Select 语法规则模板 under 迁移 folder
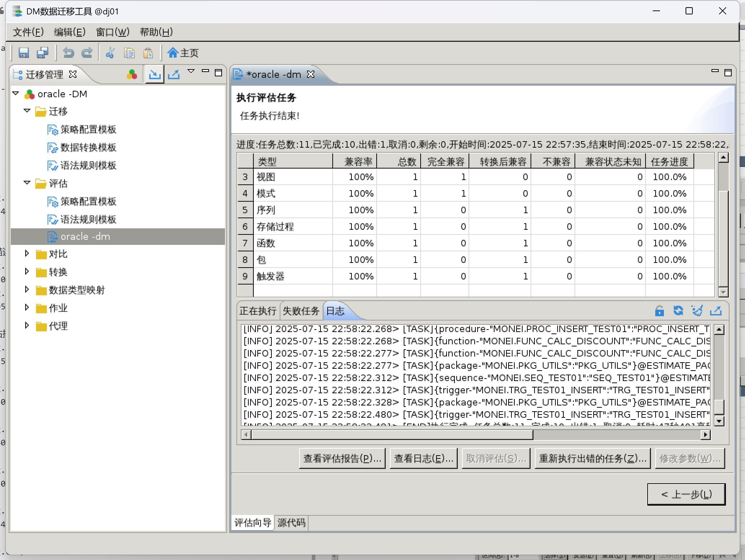 (88, 165)
